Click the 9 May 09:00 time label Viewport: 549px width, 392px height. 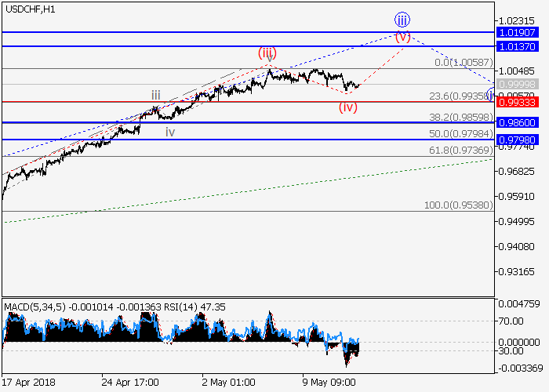[330, 383]
